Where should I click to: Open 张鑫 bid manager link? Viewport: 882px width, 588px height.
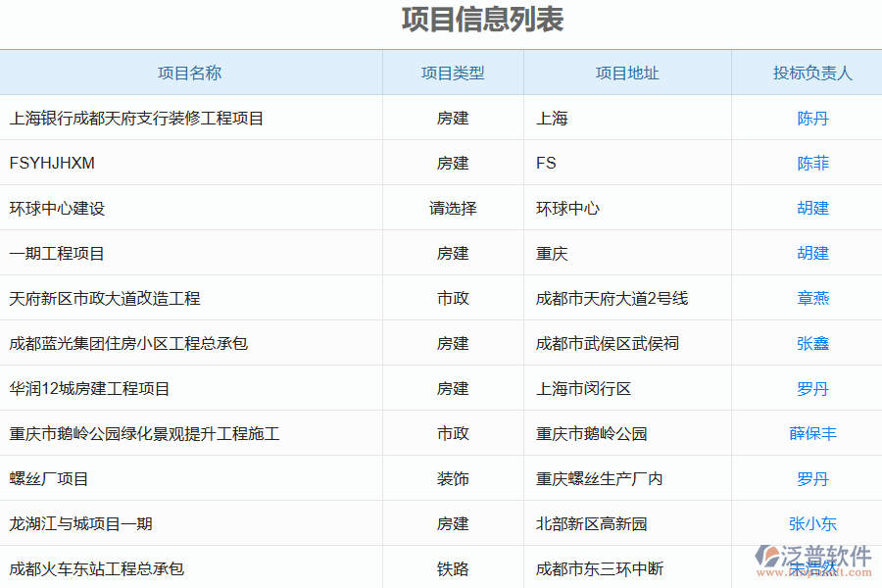813,343
